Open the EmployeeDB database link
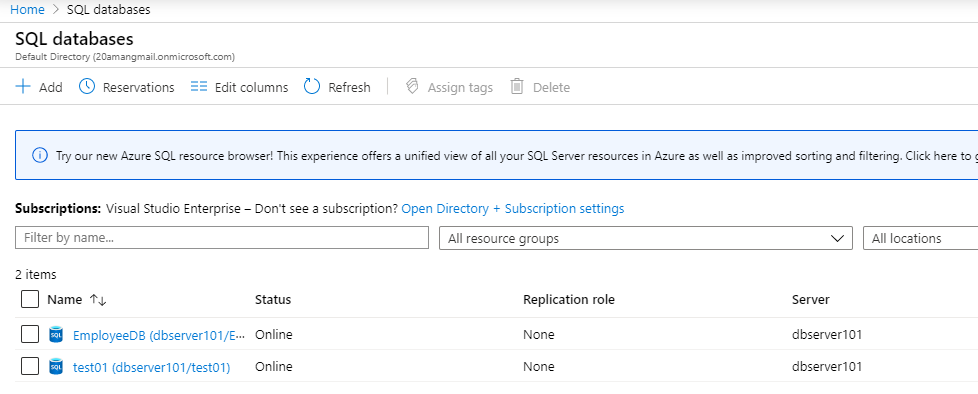This screenshot has height=394, width=978. (159, 335)
